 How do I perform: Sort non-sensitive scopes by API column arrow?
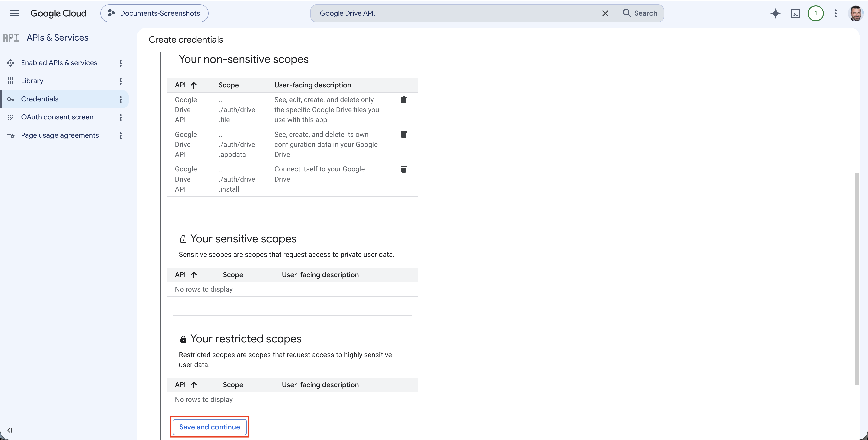(194, 85)
